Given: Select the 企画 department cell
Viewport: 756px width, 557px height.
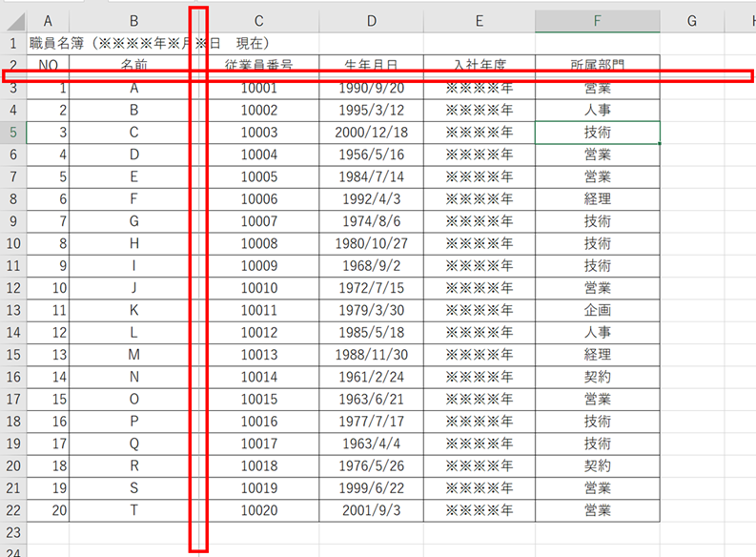Looking at the screenshot, I should click(597, 310).
